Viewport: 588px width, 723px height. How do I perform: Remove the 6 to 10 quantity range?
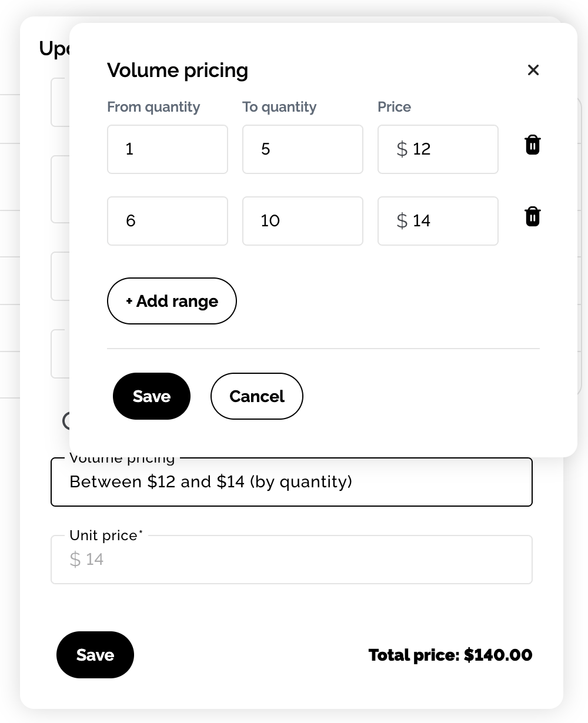(533, 216)
